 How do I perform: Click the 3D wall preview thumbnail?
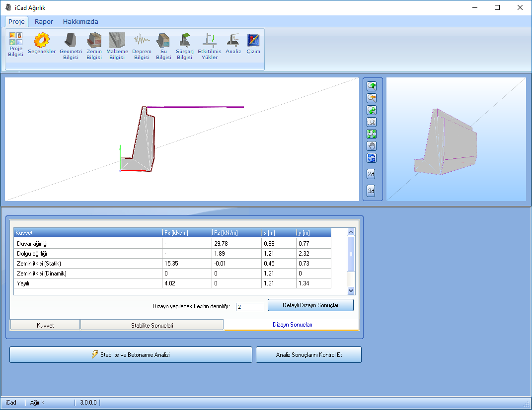click(456, 139)
